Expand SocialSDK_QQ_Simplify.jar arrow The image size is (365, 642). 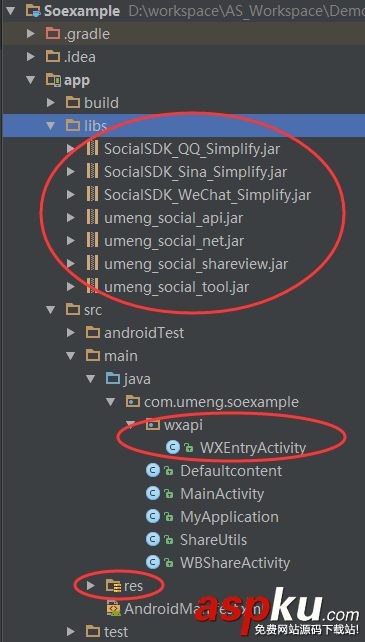71,149
